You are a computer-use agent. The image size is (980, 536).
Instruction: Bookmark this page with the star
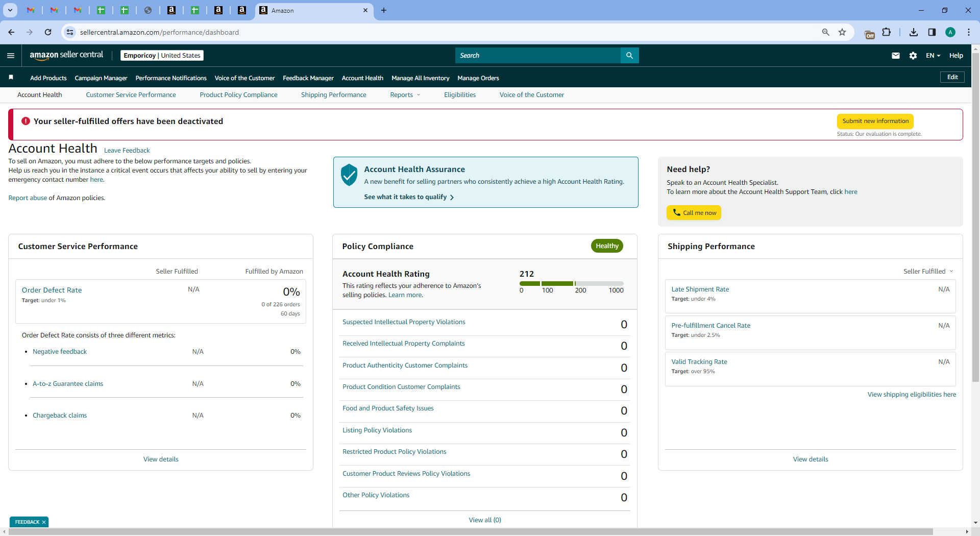[842, 32]
